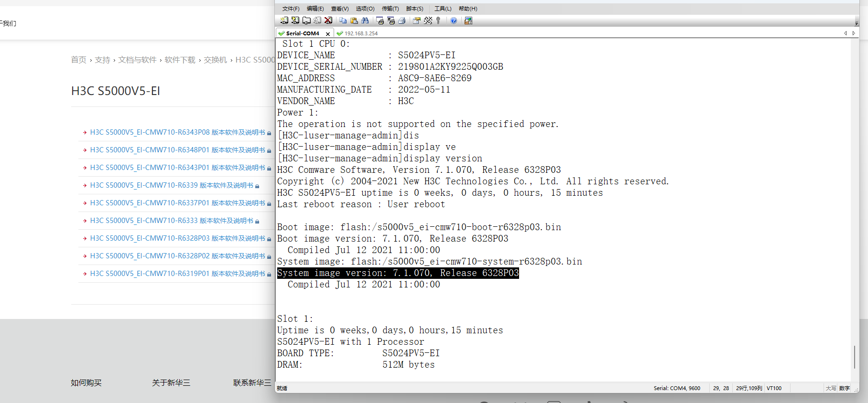868x403 pixels.
Task: Click the Copy icon in toolbar
Action: point(343,21)
